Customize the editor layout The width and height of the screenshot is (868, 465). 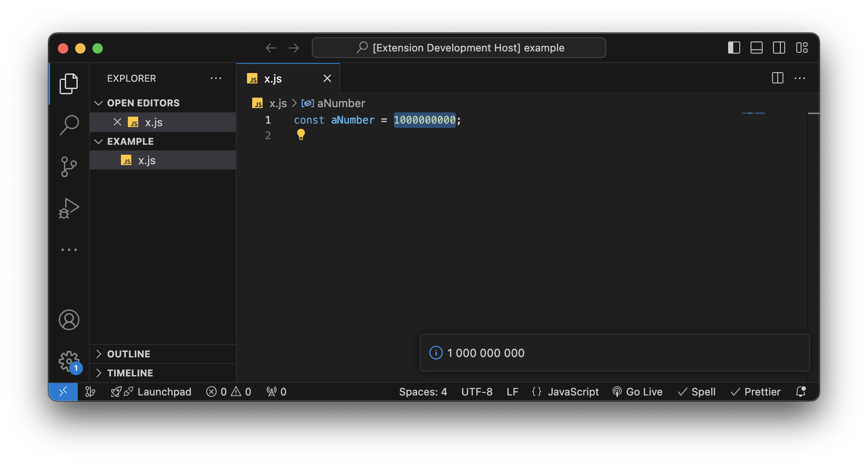[801, 48]
